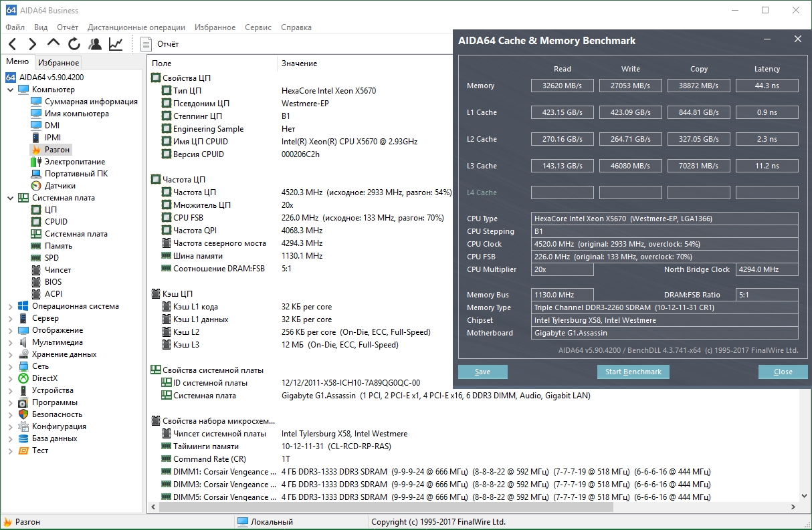
Task: Click the Memory Bus 1130.0 MHz field
Action: pos(563,295)
